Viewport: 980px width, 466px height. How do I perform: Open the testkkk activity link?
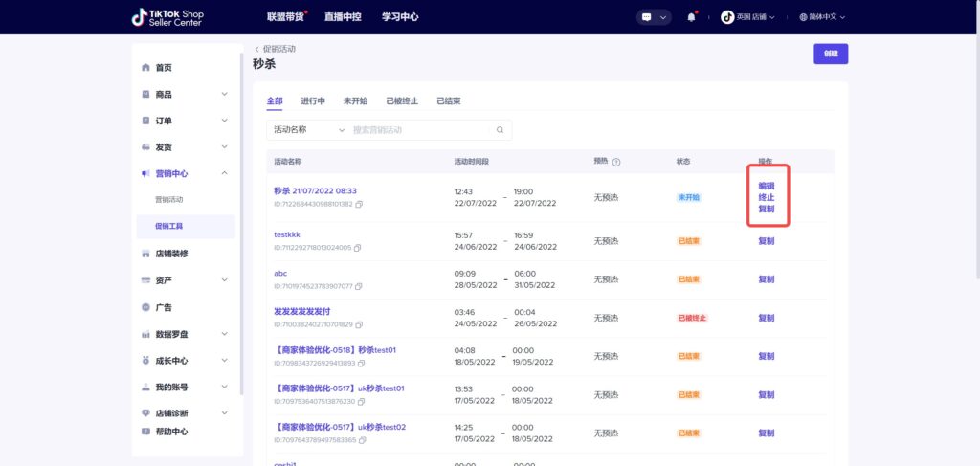coord(287,234)
